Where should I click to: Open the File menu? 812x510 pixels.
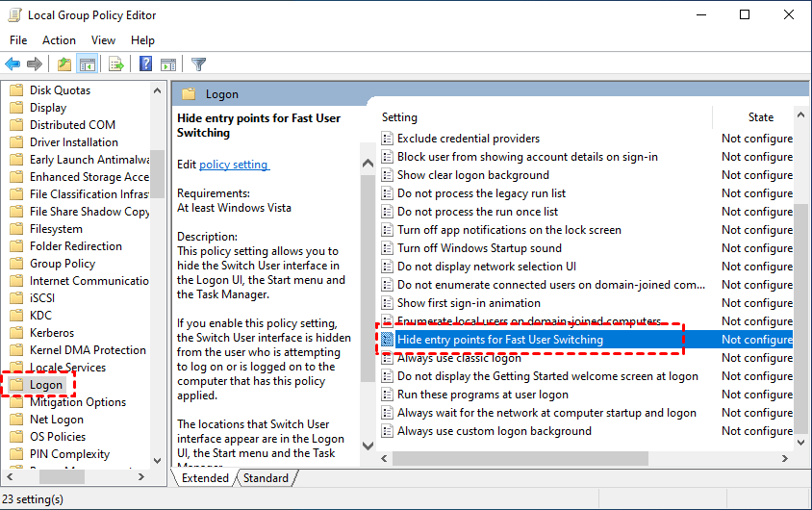pyautogui.click(x=18, y=39)
